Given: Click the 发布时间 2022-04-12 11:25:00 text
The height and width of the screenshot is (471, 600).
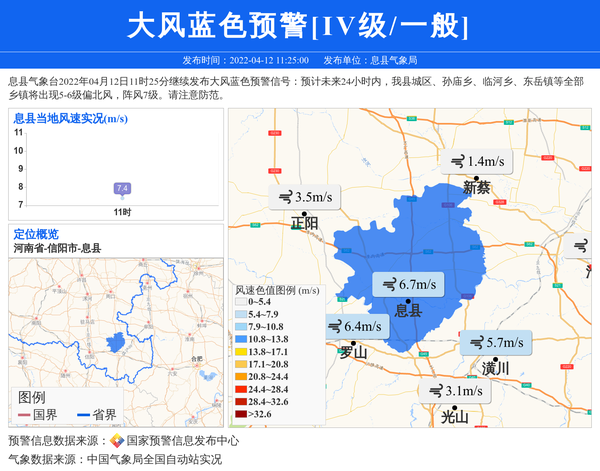Looking at the screenshot, I should pos(245,60).
